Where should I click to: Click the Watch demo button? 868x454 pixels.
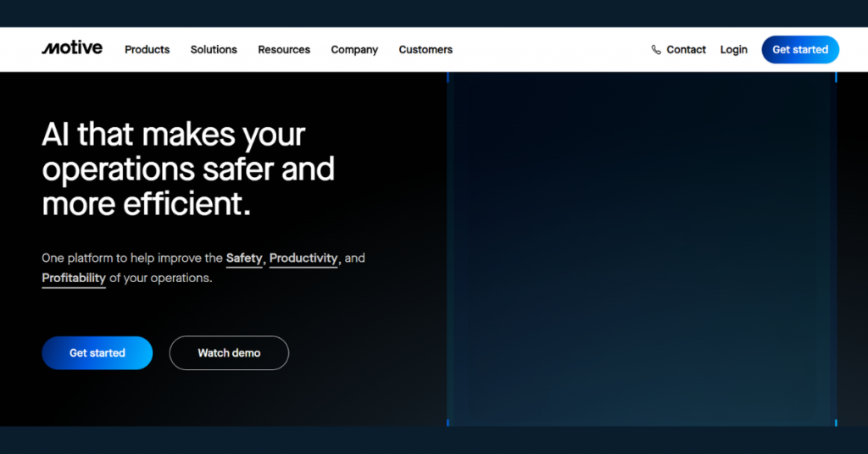tap(229, 353)
